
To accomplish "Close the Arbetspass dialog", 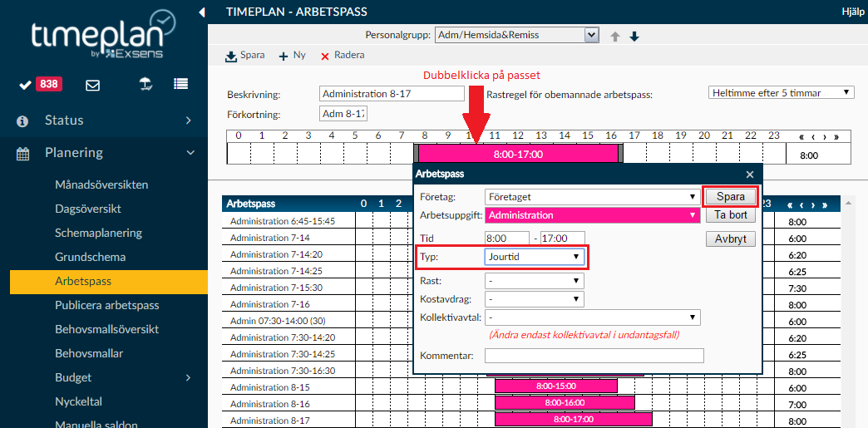I will pyautogui.click(x=750, y=175).
